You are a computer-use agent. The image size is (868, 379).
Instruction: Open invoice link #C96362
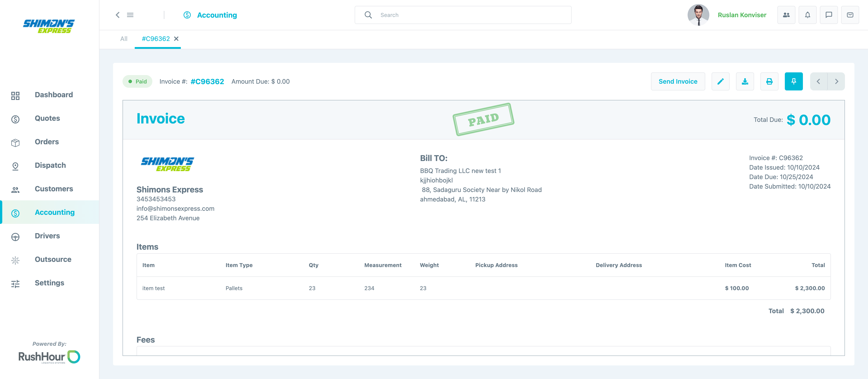pos(208,81)
